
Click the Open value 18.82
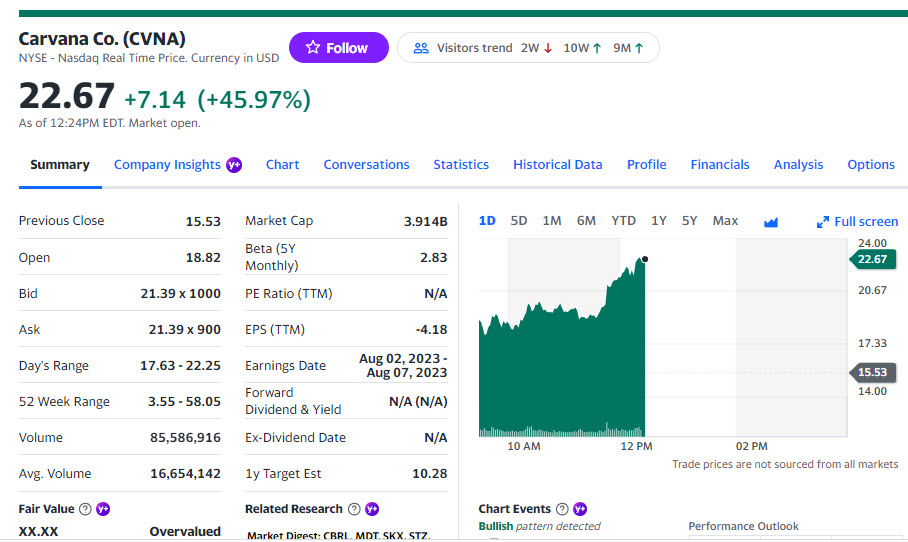(x=203, y=258)
